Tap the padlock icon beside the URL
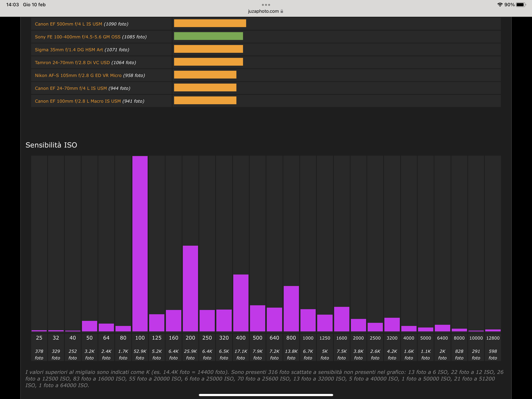532x399 pixels. point(282,11)
